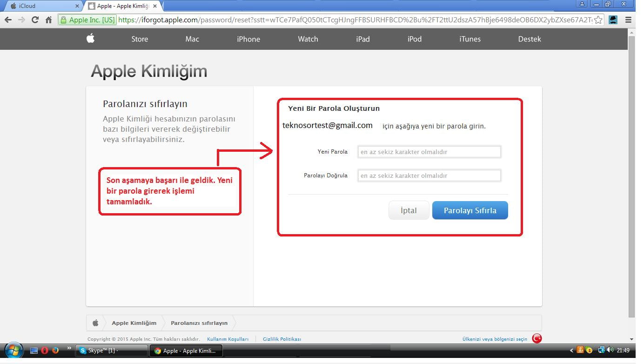644x364 pixels.
Task: Click the page vertical scrollbar
Action: (x=631, y=177)
